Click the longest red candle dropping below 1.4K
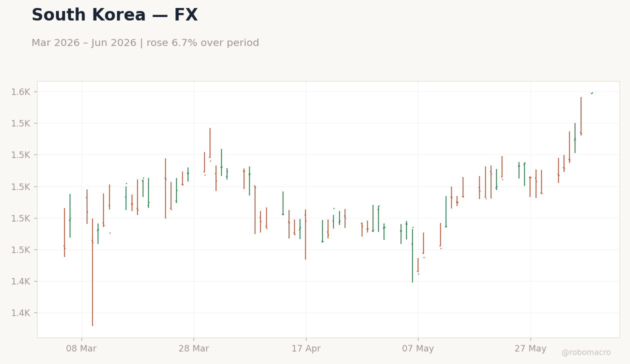630x364 pixels. (x=92, y=272)
